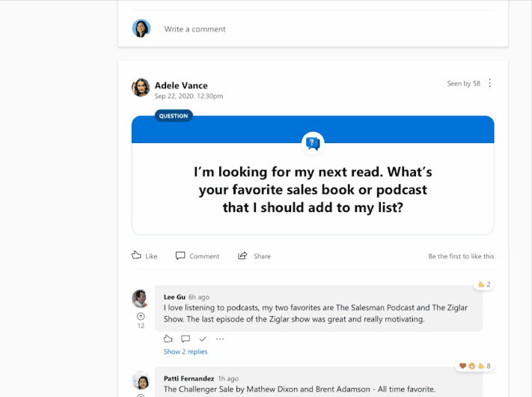Screen dimensions: 532x397
Task: Click the Comment speech bubble icon
Action: pos(180,255)
